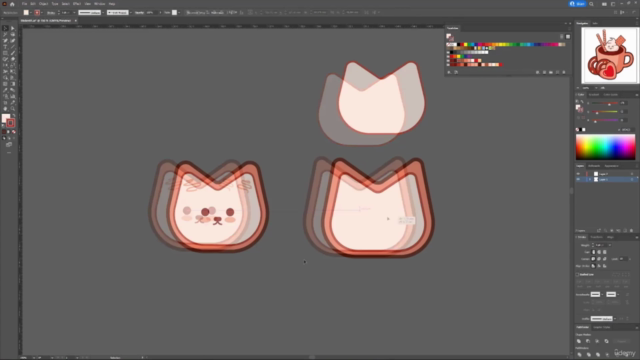This screenshot has height=360, width=640.
Task: Swap fill and stroke in toolbar
Action: click(13, 116)
